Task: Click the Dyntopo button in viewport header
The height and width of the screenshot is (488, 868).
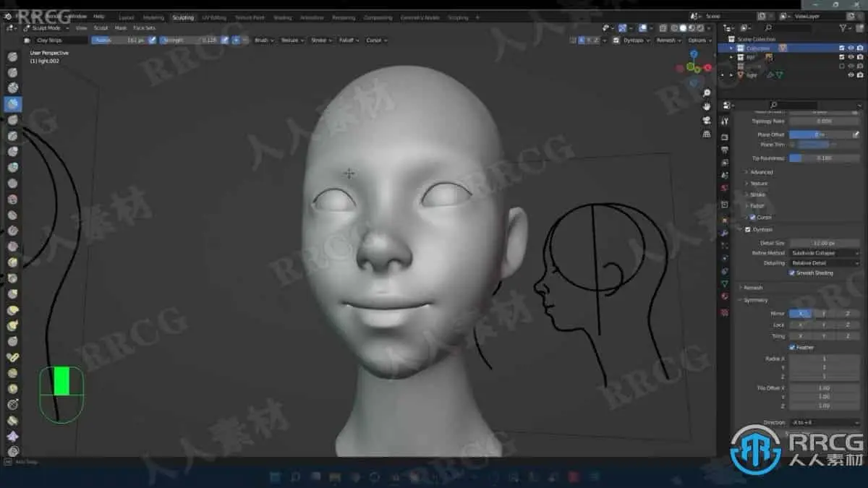Action: tap(637, 40)
